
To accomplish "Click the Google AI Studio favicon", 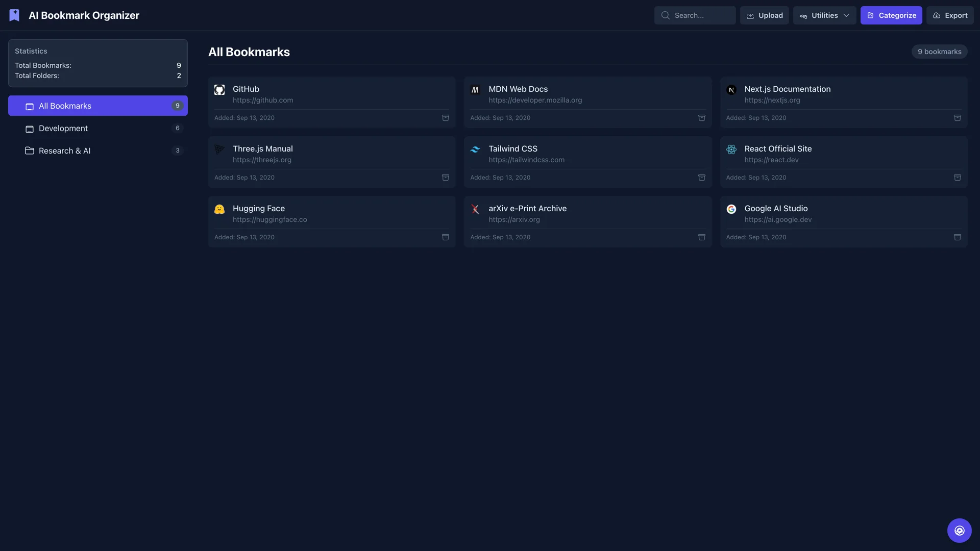I will pos(731,209).
